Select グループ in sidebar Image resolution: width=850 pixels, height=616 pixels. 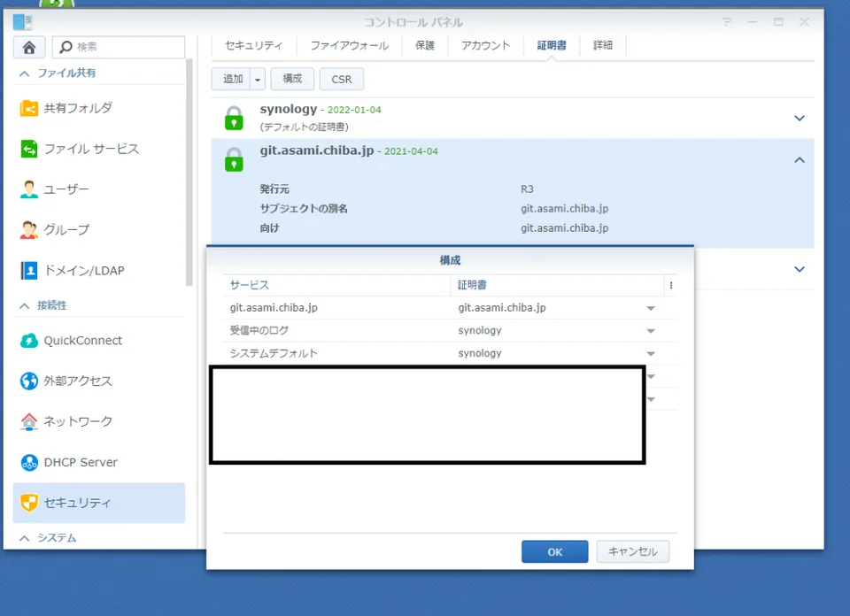[66, 230]
